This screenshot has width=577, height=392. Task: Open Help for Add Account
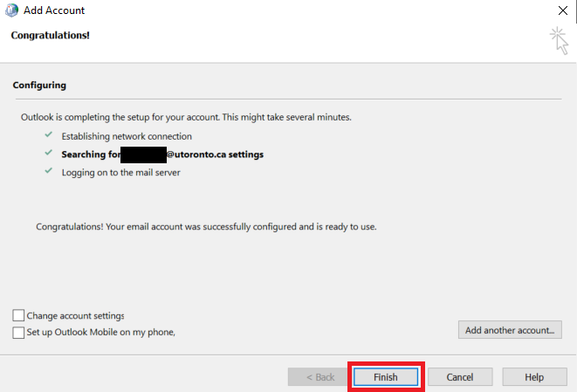534,377
